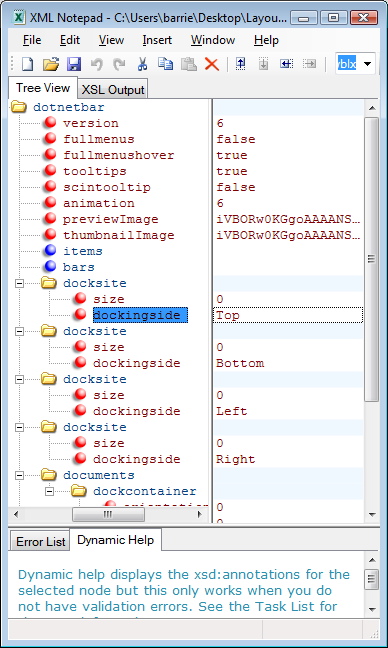Click horizontal scrollbar left arrow

pyautogui.click(x=16, y=515)
